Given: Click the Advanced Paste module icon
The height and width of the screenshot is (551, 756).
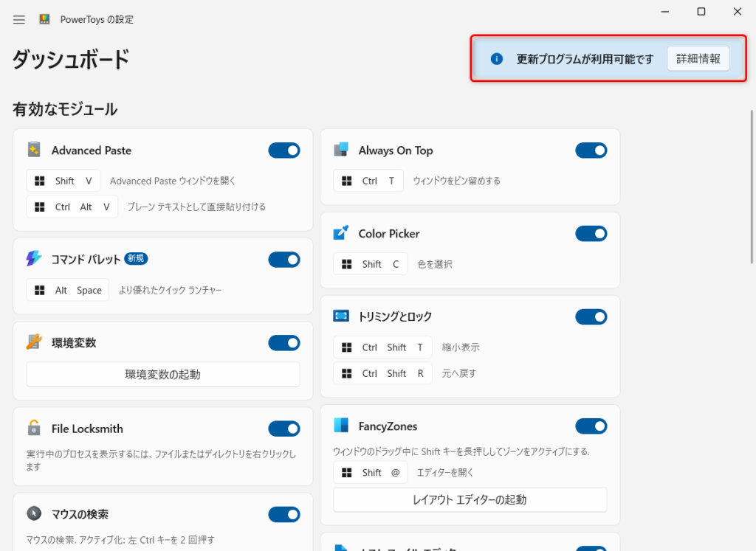Looking at the screenshot, I should click(34, 150).
